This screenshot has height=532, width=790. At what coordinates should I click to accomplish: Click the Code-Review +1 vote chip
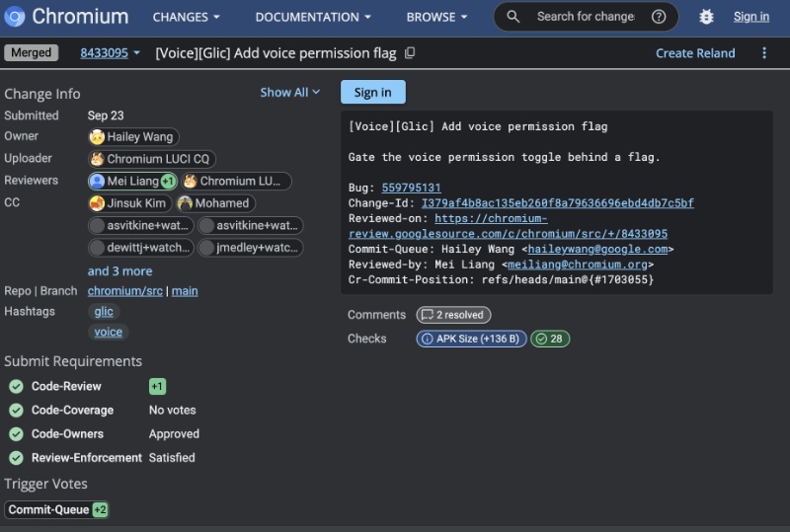[x=157, y=386]
